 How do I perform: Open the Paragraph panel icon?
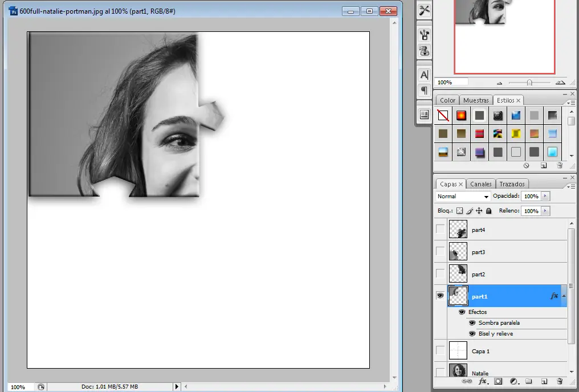[x=423, y=90]
